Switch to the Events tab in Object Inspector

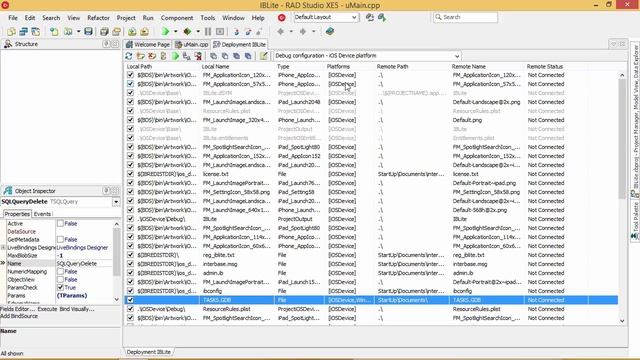(42, 214)
